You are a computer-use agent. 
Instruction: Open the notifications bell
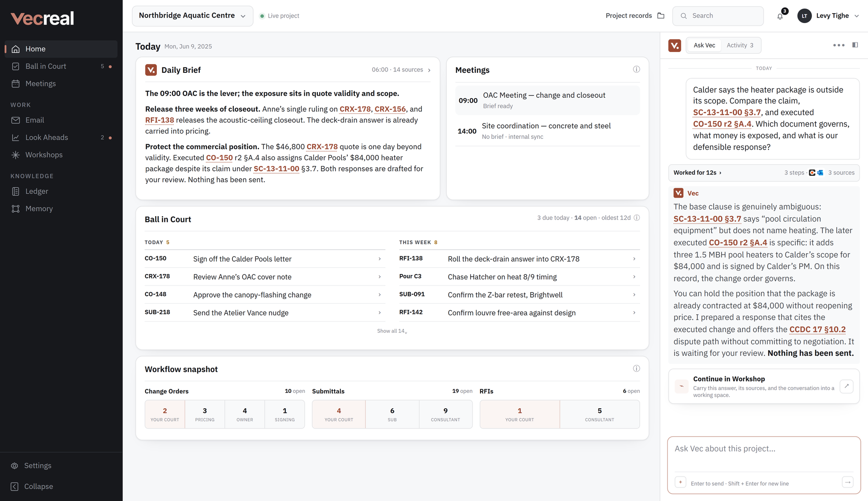click(780, 16)
